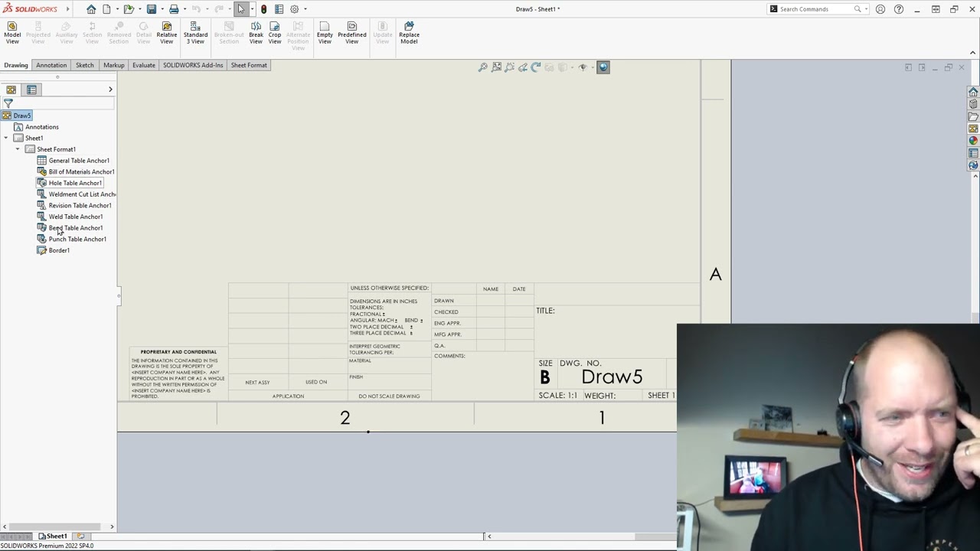Click the Home icon in top toolbar

91,9
